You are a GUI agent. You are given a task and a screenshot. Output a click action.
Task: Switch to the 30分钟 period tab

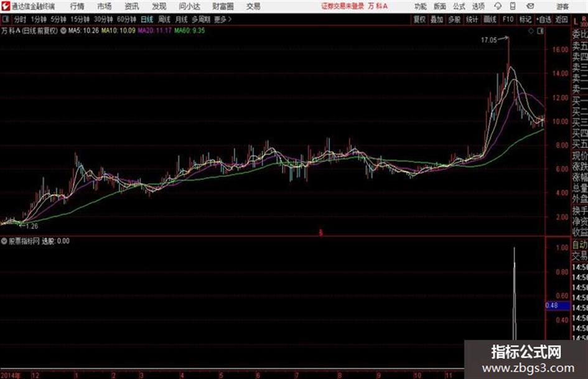(103, 19)
